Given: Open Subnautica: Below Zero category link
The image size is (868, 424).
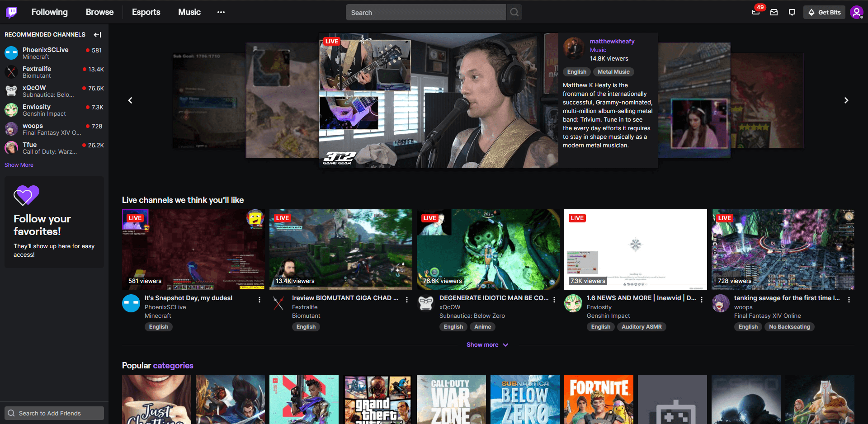Looking at the screenshot, I should click(x=472, y=316).
